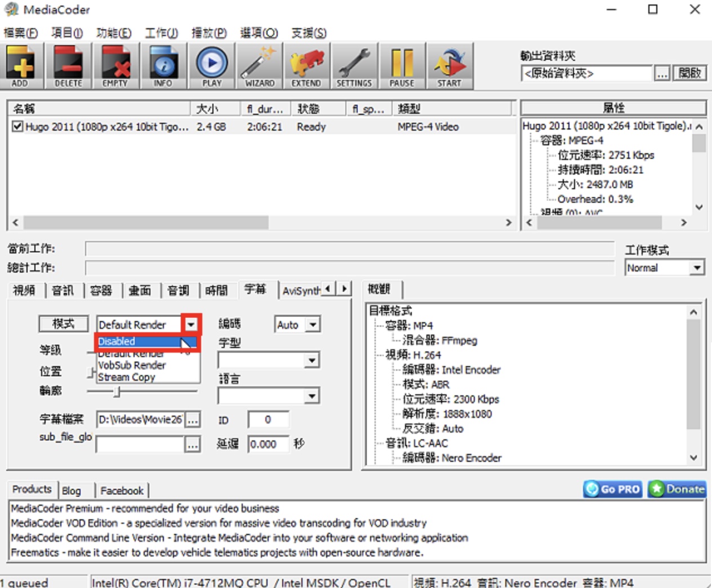712x588 pixels.
Task: Click the 輪廓 outline slider handle
Action: tap(117, 391)
